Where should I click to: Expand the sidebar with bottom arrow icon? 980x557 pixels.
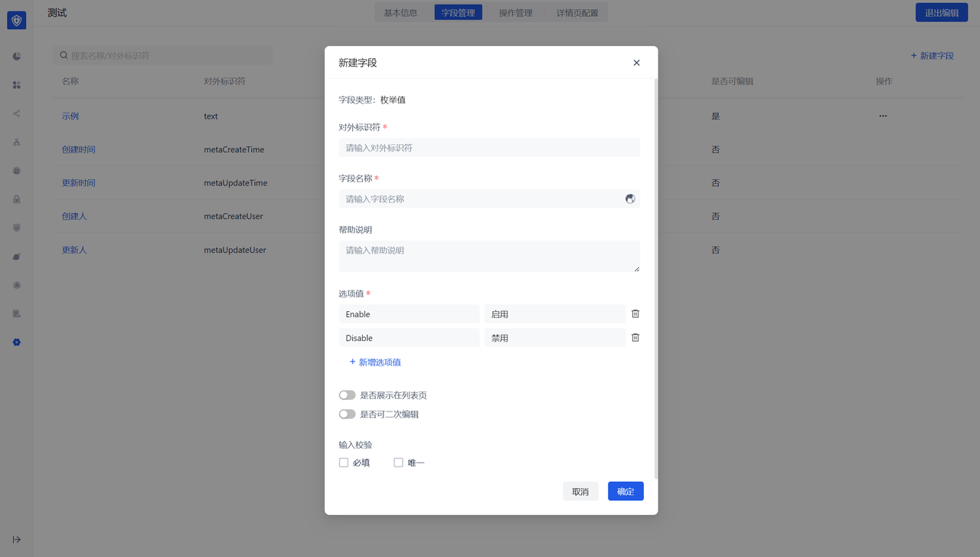coord(17,539)
